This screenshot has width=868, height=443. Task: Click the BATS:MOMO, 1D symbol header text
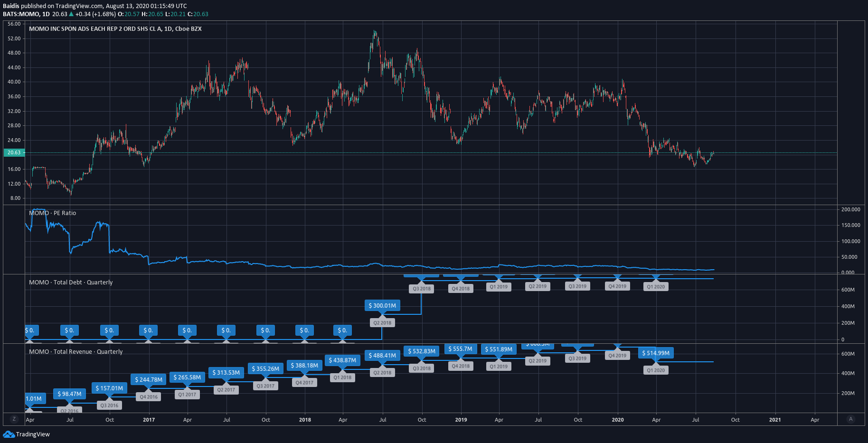pos(26,14)
